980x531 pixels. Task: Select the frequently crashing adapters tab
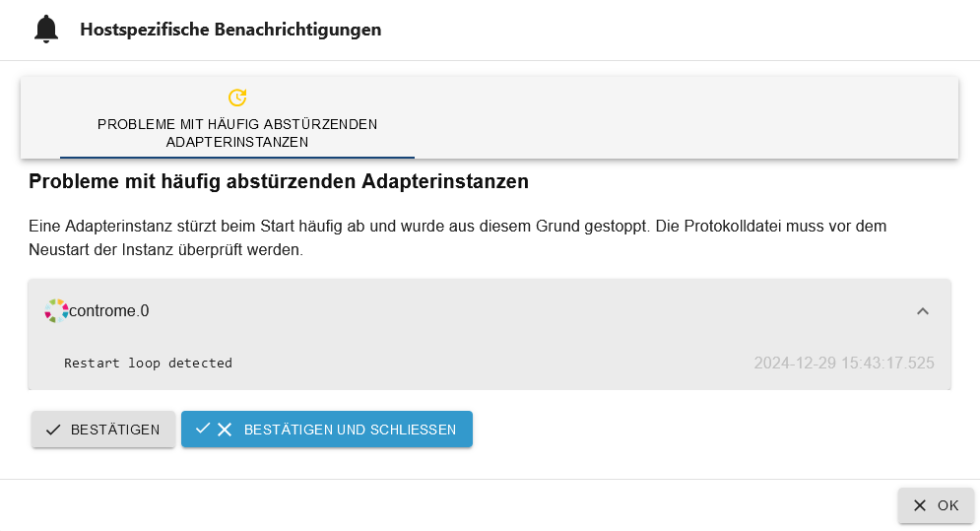pyautogui.click(x=237, y=117)
